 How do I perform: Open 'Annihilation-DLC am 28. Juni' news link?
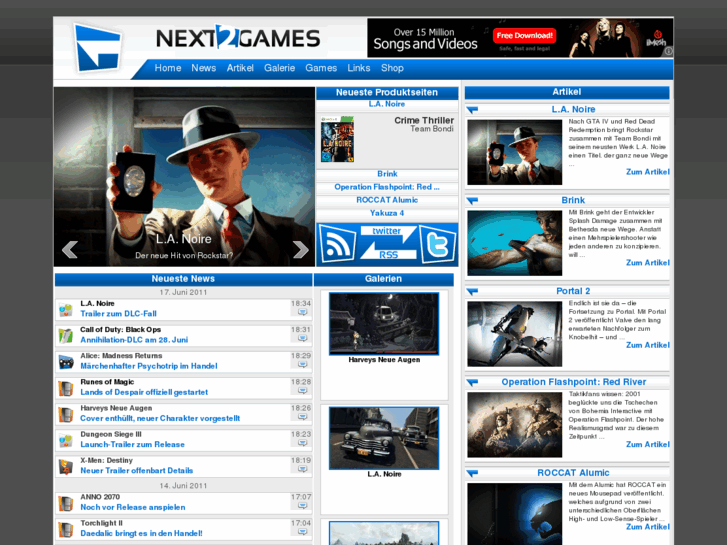[x=134, y=340]
